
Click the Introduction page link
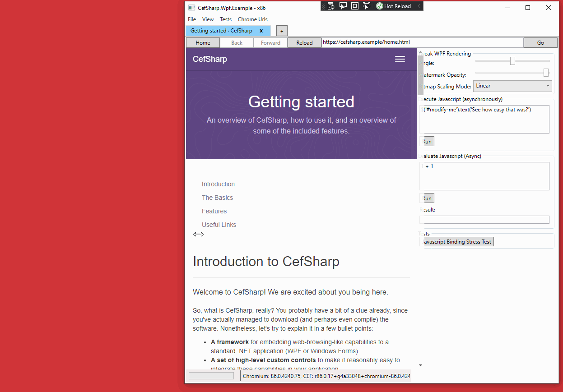[x=218, y=184]
